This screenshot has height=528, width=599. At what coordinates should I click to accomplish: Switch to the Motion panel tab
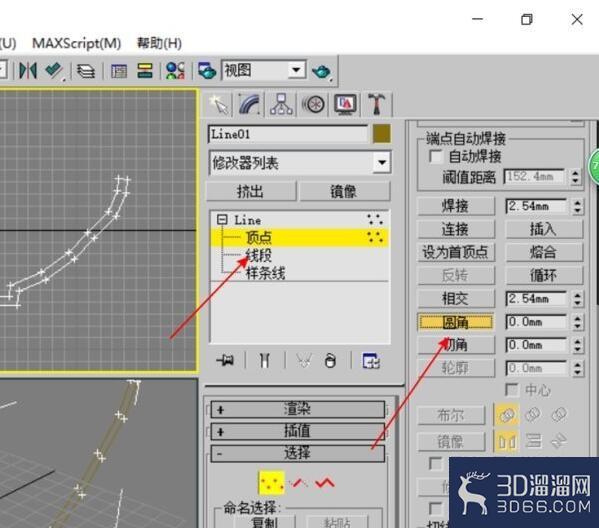coord(313,104)
